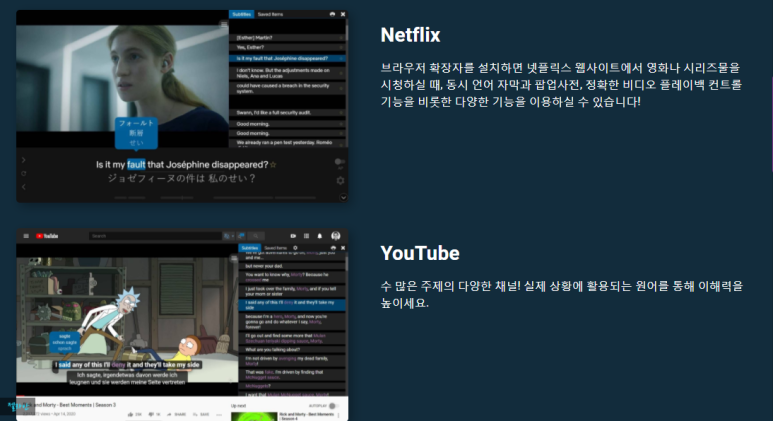Screen dimensions: 773x421
Task: Open YouTube create video camera icon
Action: click(x=293, y=236)
